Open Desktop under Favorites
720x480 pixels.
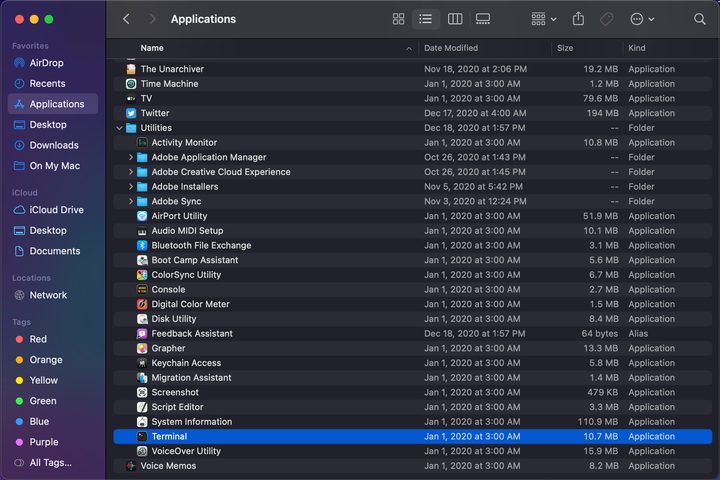pos(53,124)
